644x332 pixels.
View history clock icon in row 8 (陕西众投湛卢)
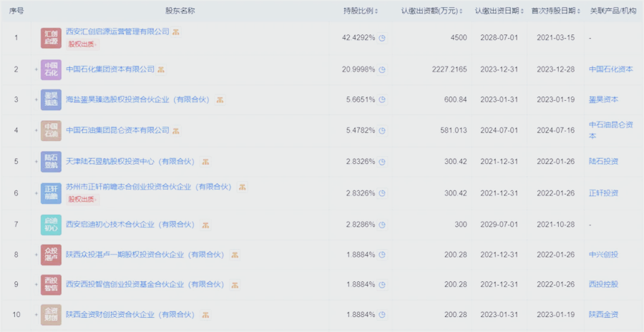pos(382,255)
